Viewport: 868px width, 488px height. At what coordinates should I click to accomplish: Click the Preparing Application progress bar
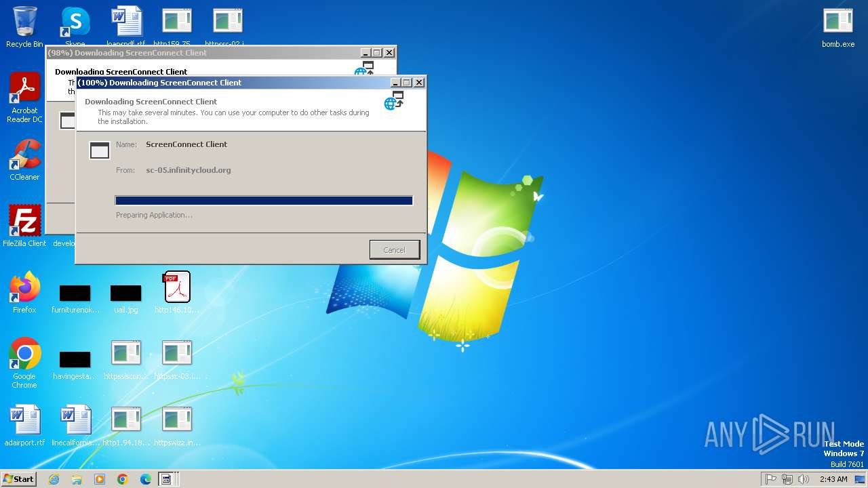[264, 201]
